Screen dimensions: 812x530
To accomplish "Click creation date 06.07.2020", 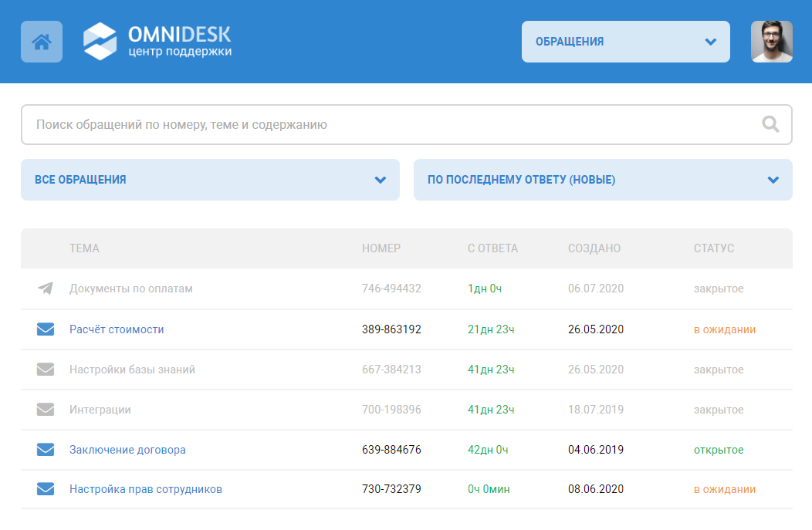I will (596, 289).
